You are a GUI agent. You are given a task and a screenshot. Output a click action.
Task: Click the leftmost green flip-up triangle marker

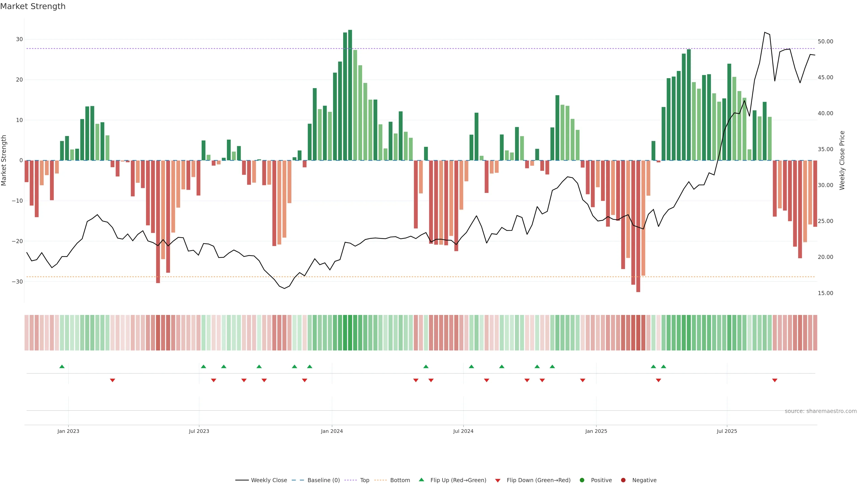point(62,366)
